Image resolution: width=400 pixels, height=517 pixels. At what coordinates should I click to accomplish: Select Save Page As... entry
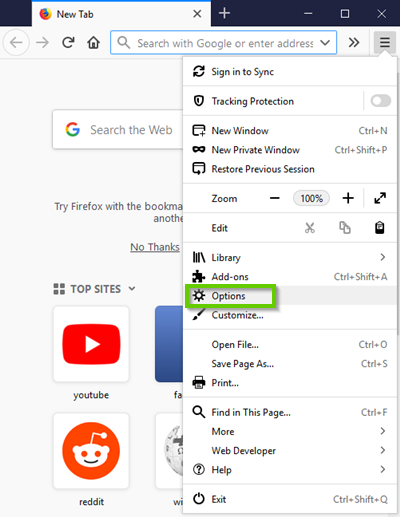[x=289, y=364]
